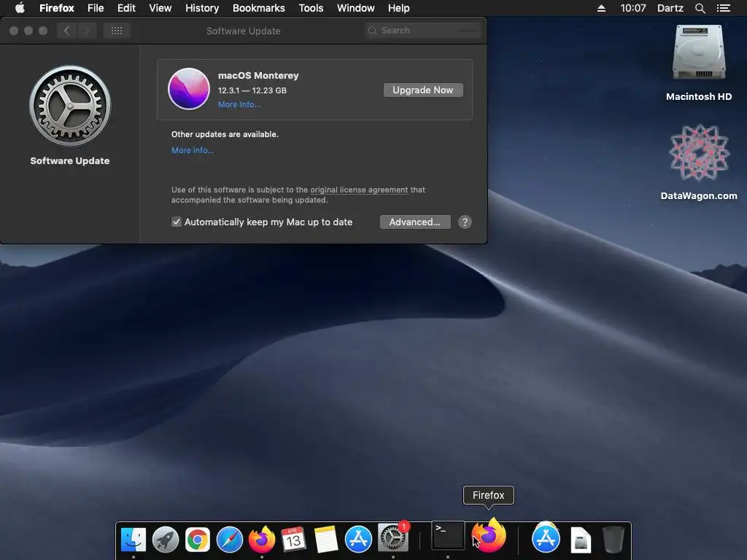This screenshot has height=560, width=747.
Task: Show all preferences grid button
Action: (117, 31)
